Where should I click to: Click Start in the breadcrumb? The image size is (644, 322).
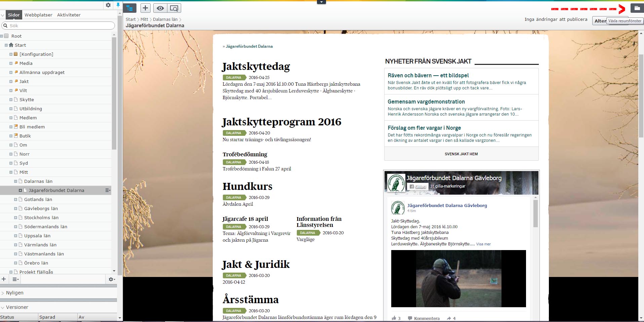coord(131,19)
